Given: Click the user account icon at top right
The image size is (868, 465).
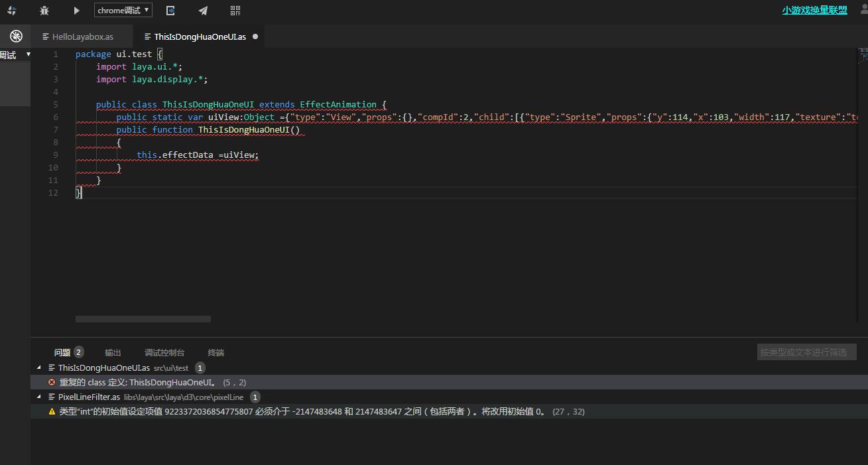Looking at the screenshot, I should tap(862, 10).
